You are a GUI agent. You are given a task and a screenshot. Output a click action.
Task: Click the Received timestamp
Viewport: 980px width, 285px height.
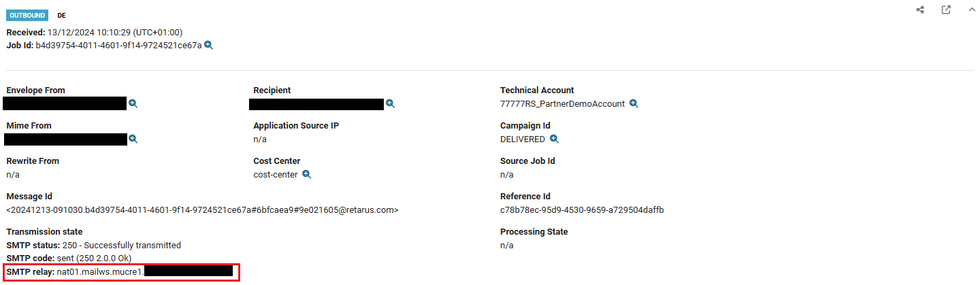pyautogui.click(x=114, y=32)
